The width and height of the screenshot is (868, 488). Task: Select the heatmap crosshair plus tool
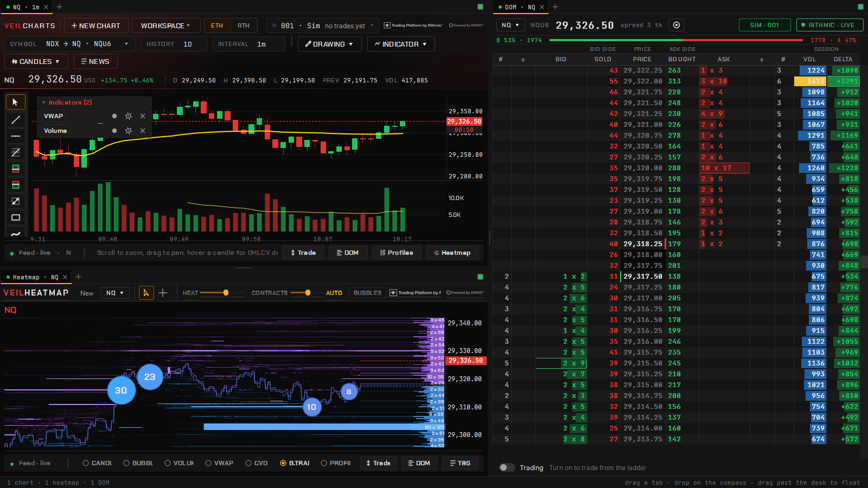163,293
